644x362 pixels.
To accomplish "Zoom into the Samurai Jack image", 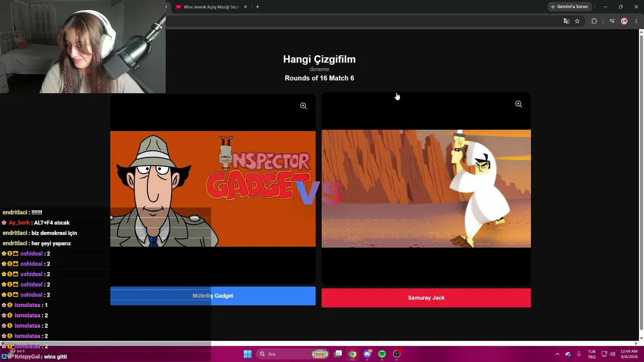I will click(519, 104).
